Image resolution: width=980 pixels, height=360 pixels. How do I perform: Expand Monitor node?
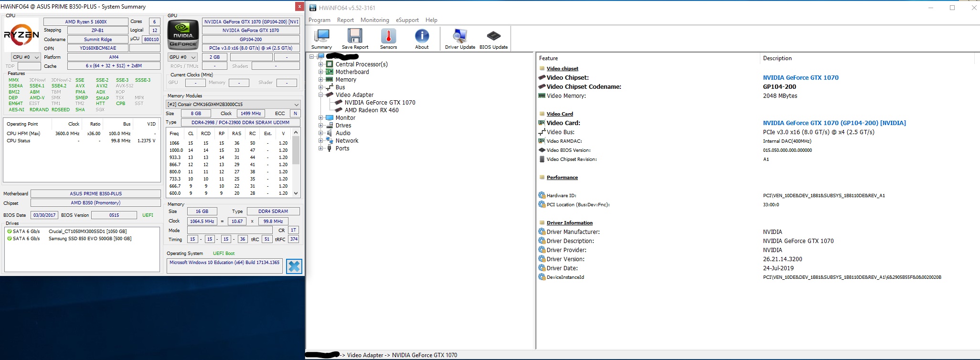pos(321,117)
